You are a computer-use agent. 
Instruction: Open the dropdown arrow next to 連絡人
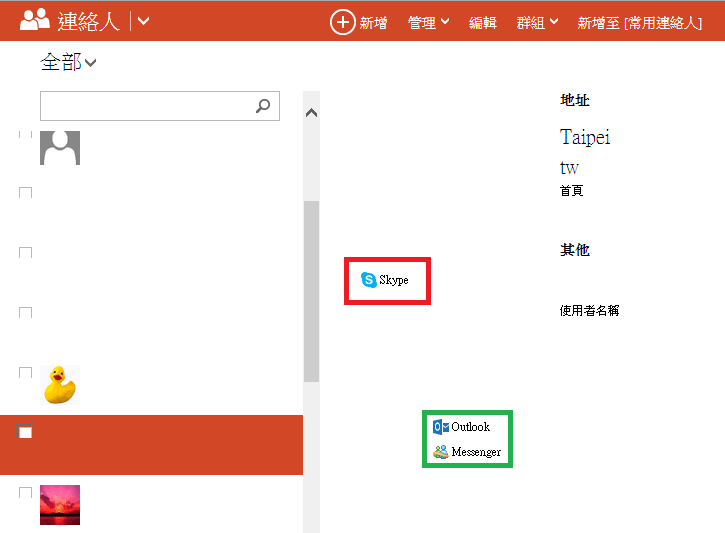(x=144, y=21)
